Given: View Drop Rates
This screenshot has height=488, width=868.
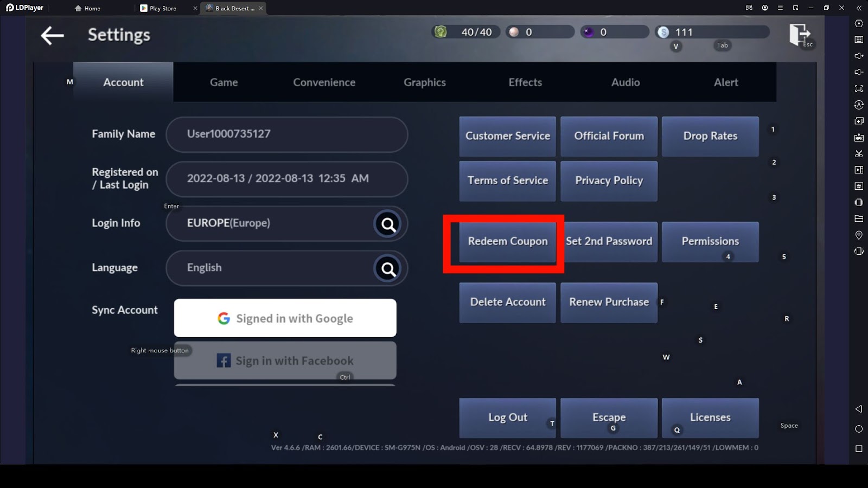Looking at the screenshot, I should [x=710, y=136].
